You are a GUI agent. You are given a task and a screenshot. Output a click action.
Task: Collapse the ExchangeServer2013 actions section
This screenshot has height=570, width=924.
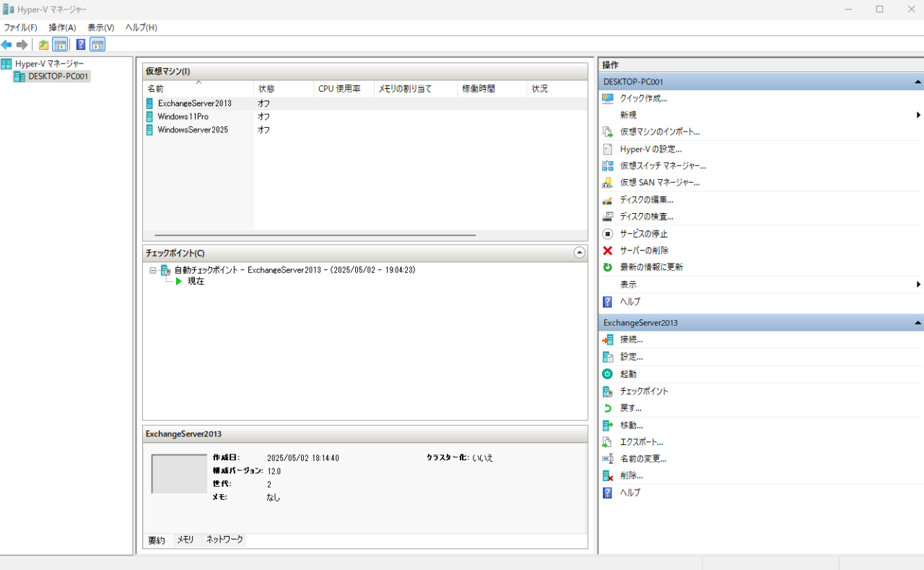(918, 323)
